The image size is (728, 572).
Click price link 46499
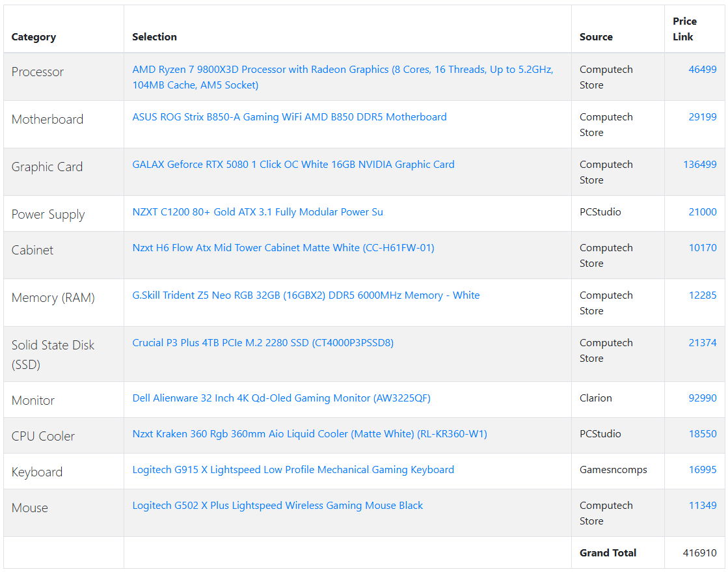703,69
